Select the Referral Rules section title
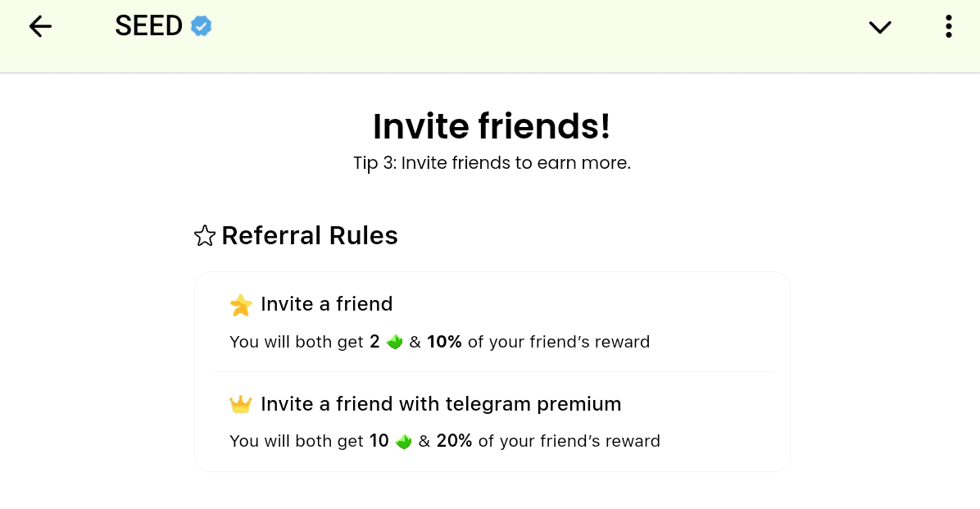 (x=310, y=235)
